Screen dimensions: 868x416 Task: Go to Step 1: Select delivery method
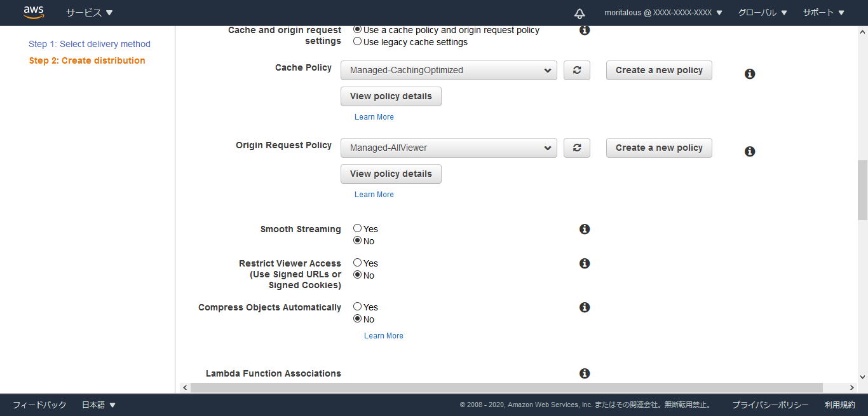pyautogui.click(x=90, y=44)
